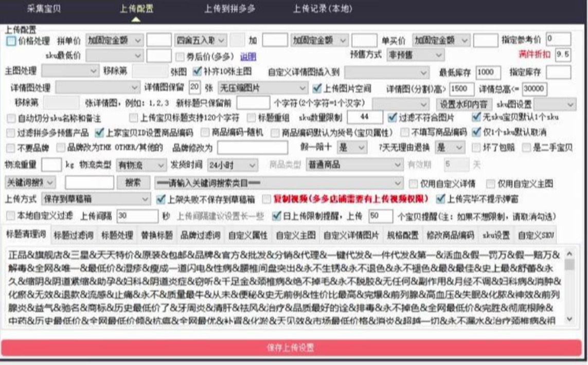Enable 不要品牌 checkbox

tap(10, 148)
